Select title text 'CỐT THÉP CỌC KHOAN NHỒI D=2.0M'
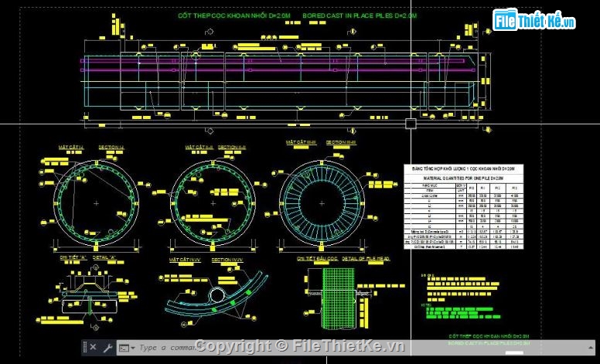The height and width of the screenshot is (364, 600). coord(234,15)
